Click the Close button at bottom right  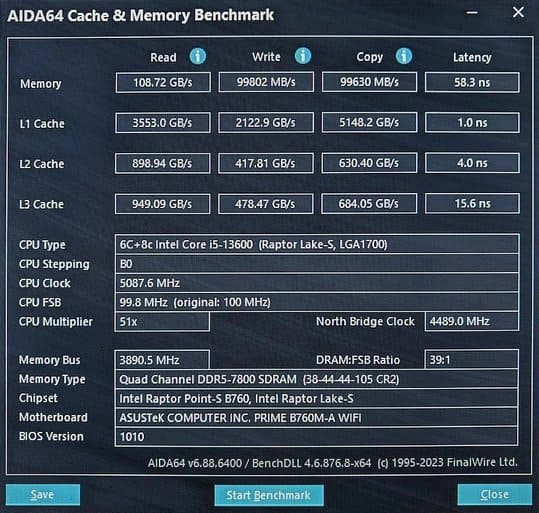coord(494,494)
